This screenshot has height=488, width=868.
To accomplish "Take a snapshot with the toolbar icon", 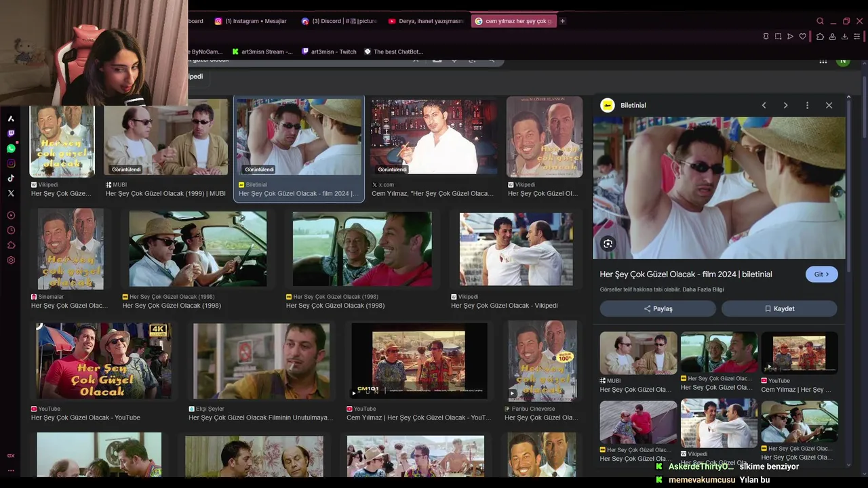I will [x=778, y=37].
